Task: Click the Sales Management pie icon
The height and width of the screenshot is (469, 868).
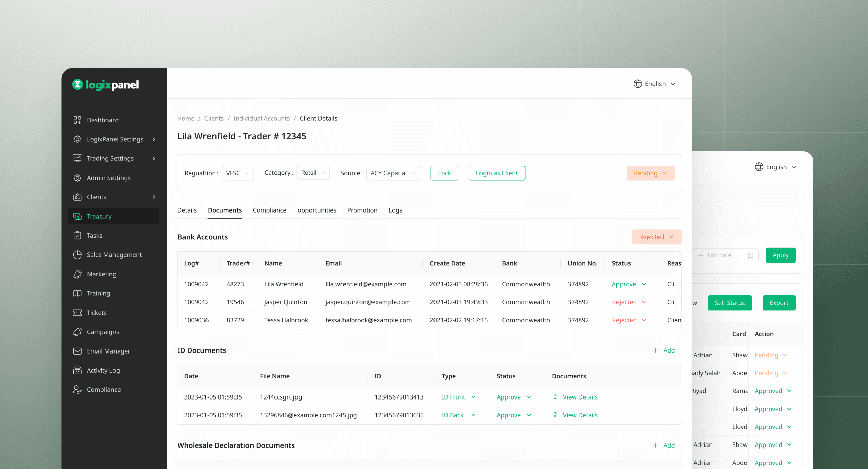Action: (x=77, y=255)
